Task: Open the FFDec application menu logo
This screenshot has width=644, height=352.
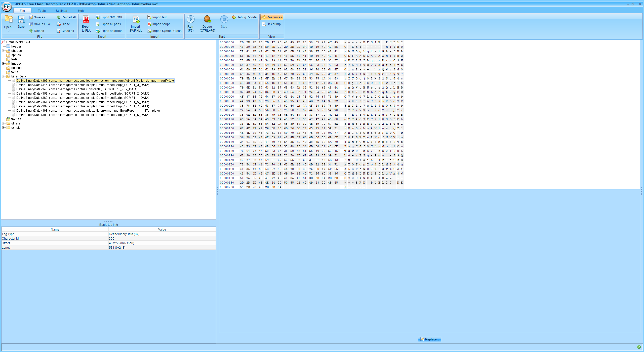Action: click(x=7, y=7)
